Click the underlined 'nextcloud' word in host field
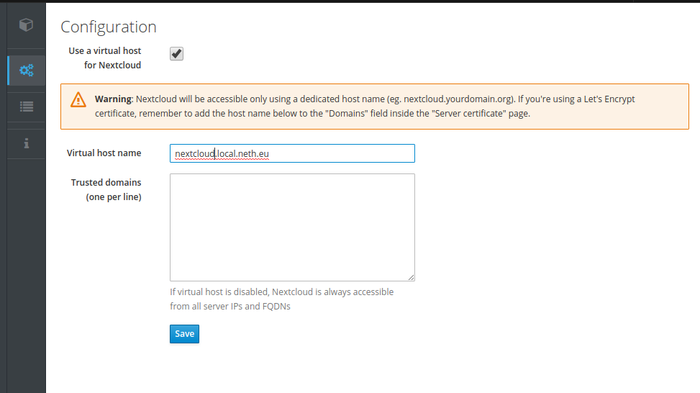This screenshot has height=393, width=700. pos(195,153)
